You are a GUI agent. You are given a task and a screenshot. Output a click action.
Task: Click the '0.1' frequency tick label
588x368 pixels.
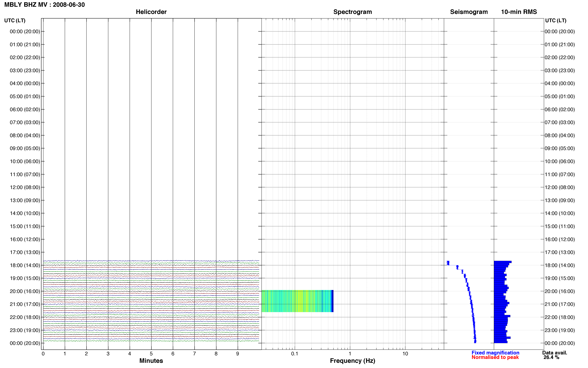pyautogui.click(x=295, y=354)
